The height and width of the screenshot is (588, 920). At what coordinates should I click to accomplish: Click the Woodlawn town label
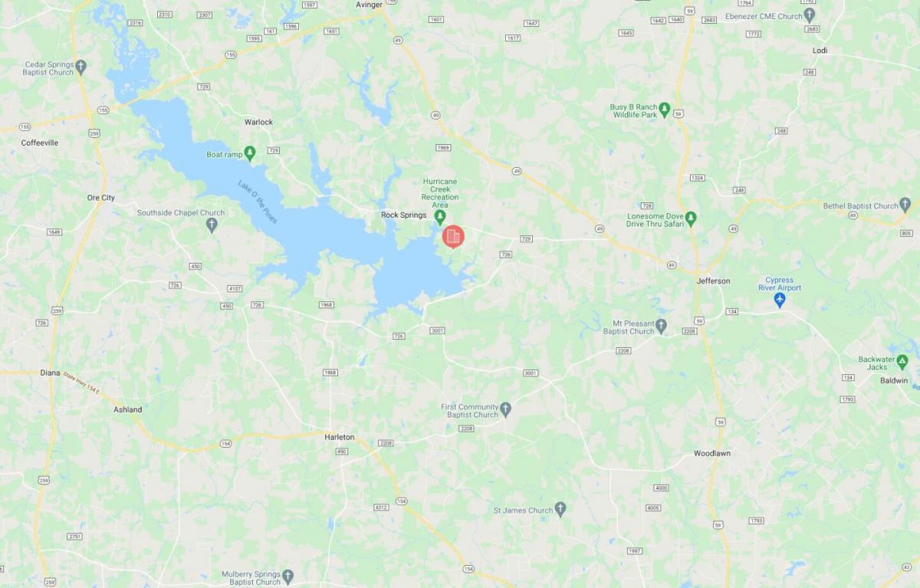point(712,453)
